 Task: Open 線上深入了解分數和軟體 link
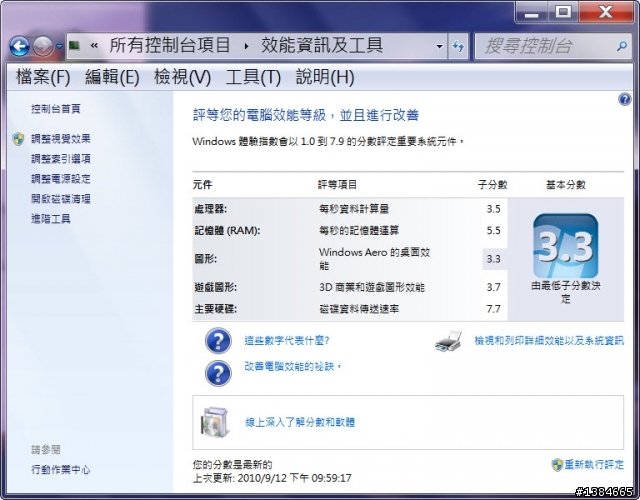[x=300, y=422]
